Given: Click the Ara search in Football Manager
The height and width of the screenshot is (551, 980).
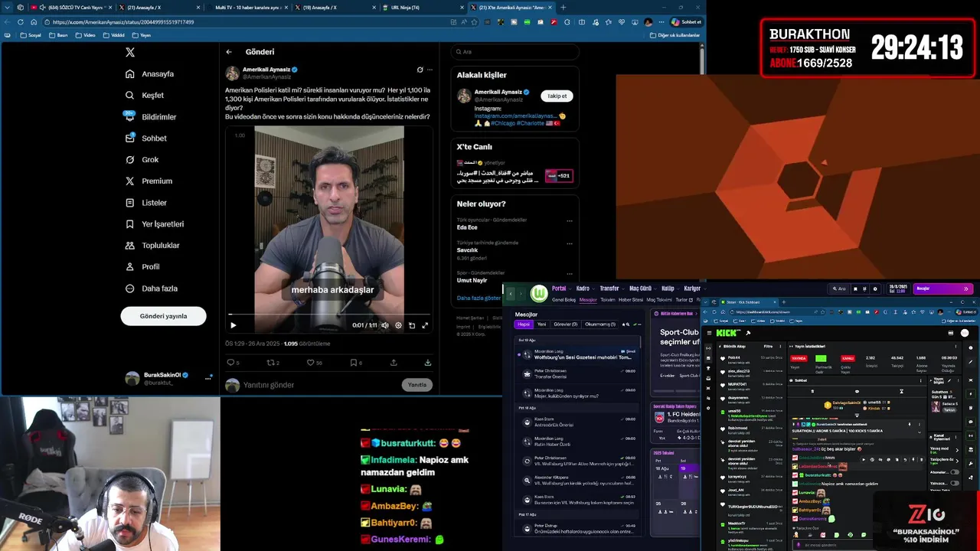Looking at the screenshot, I should click(839, 289).
